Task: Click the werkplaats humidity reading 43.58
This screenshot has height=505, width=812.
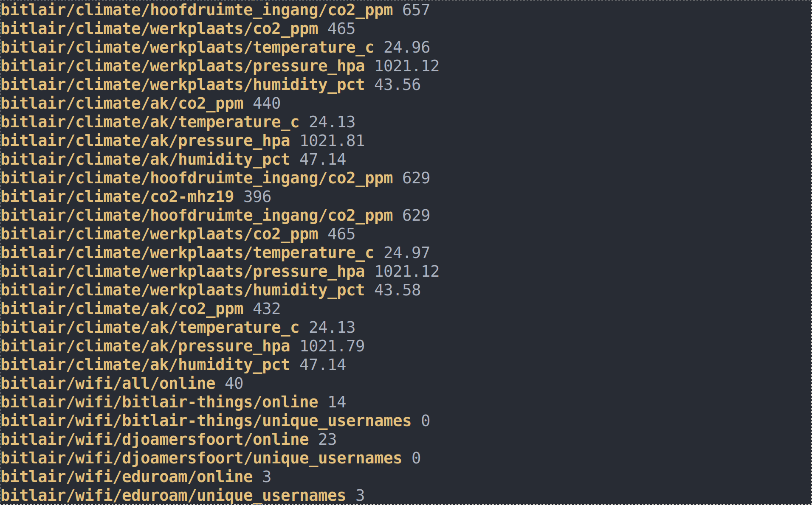Action: pyautogui.click(x=397, y=290)
